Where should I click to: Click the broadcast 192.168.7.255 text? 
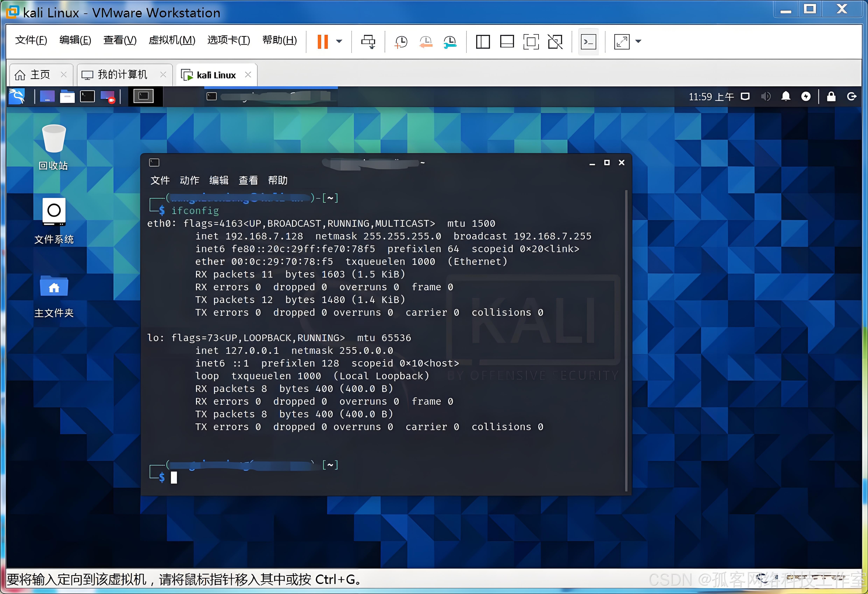pyautogui.click(x=523, y=236)
